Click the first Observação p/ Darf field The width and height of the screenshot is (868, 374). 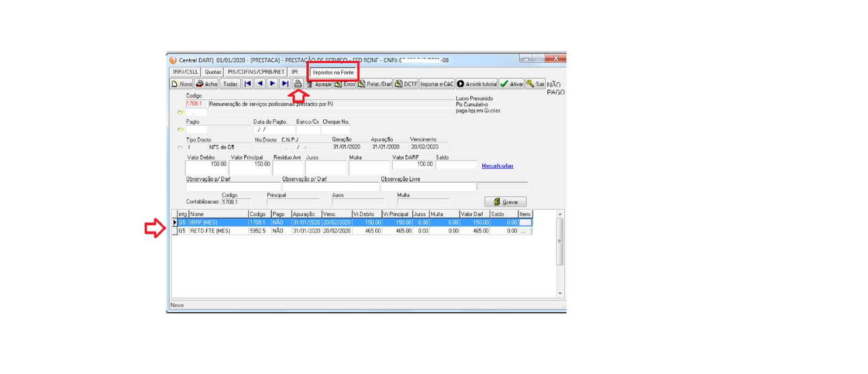[x=234, y=186]
